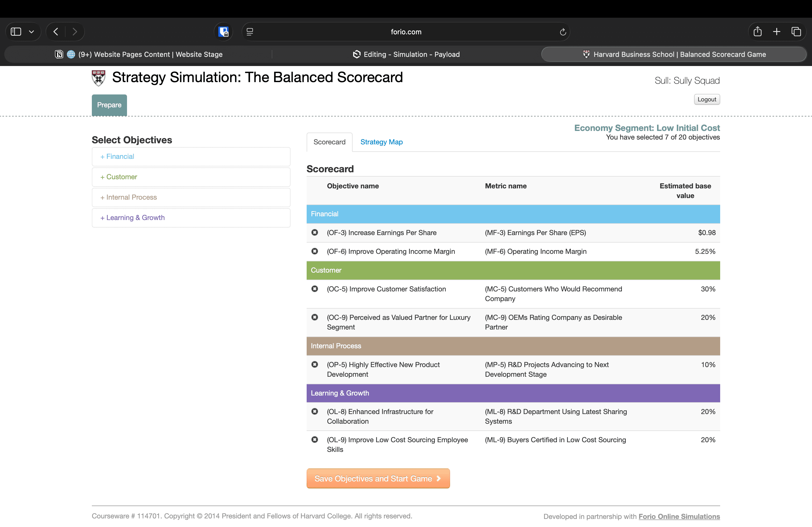This screenshot has height=527, width=812.
Task: Click the forio.com address bar
Action: (x=406, y=32)
